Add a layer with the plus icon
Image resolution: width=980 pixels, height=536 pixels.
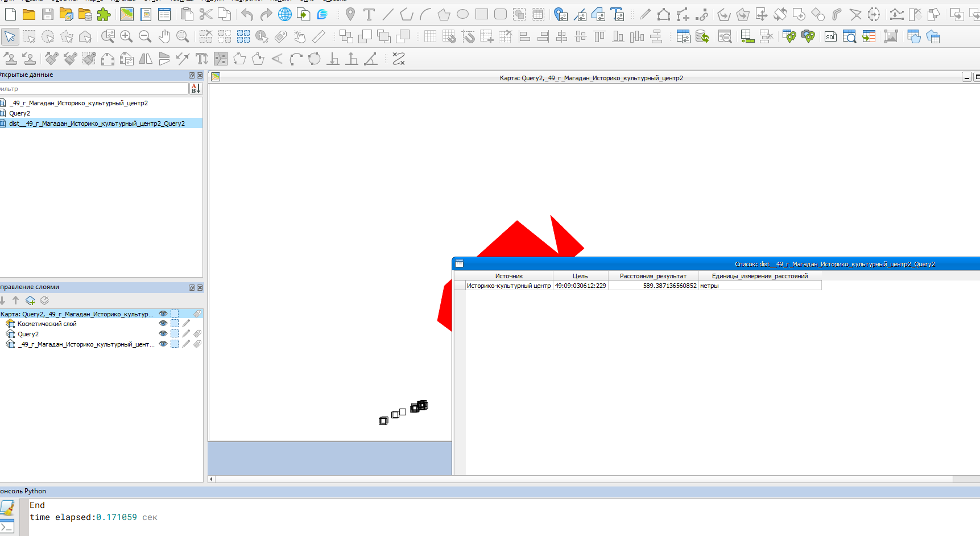point(30,300)
